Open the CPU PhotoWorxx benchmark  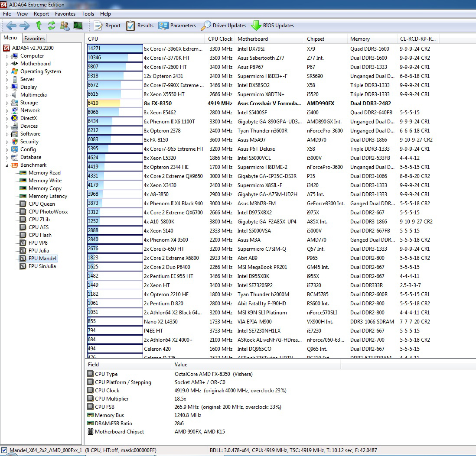(48, 212)
